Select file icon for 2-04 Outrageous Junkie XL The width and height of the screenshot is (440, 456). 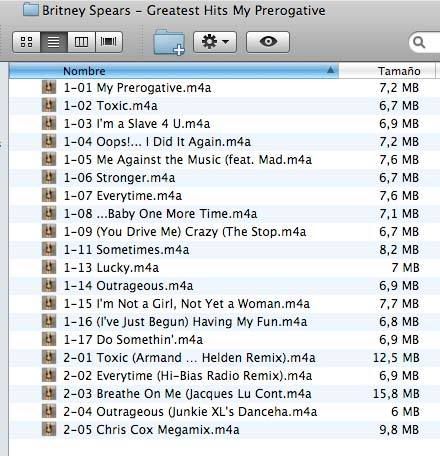point(49,412)
